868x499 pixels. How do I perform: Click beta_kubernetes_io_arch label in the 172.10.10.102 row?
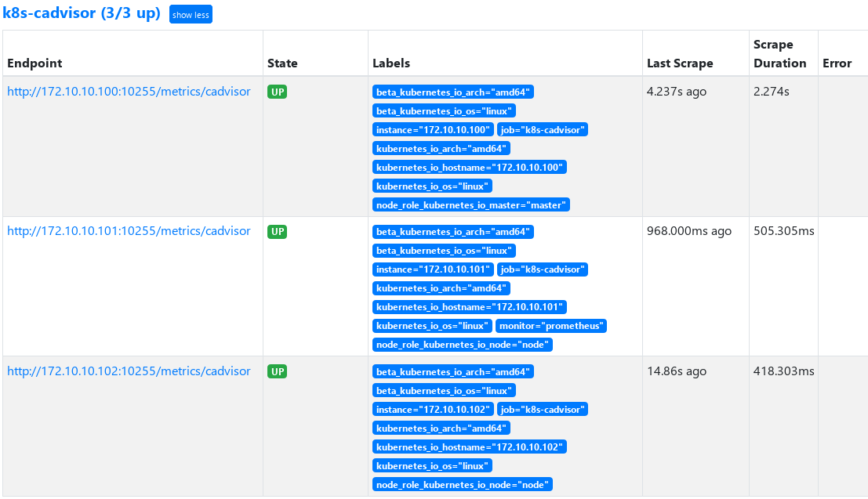(453, 372)
